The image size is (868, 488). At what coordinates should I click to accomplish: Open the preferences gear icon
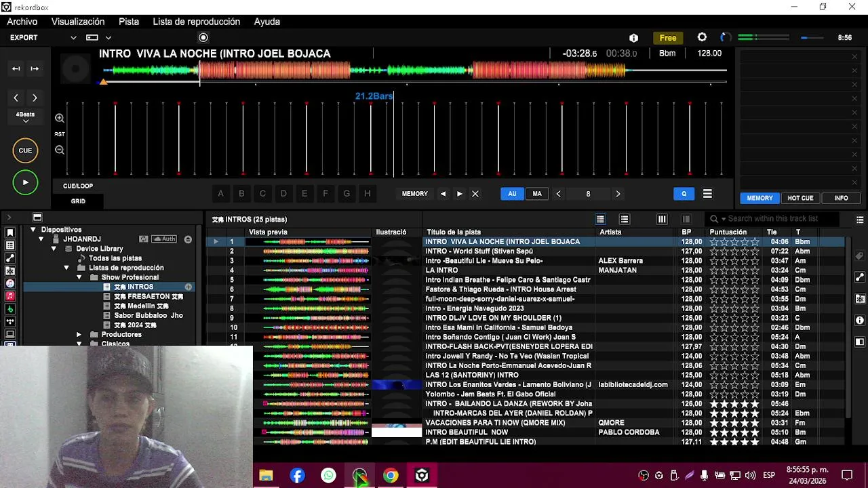coord(702,37)
